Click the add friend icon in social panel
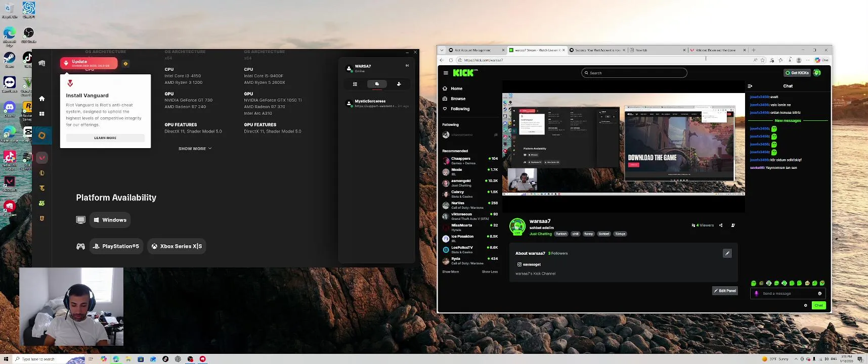 tap(399, 84)
